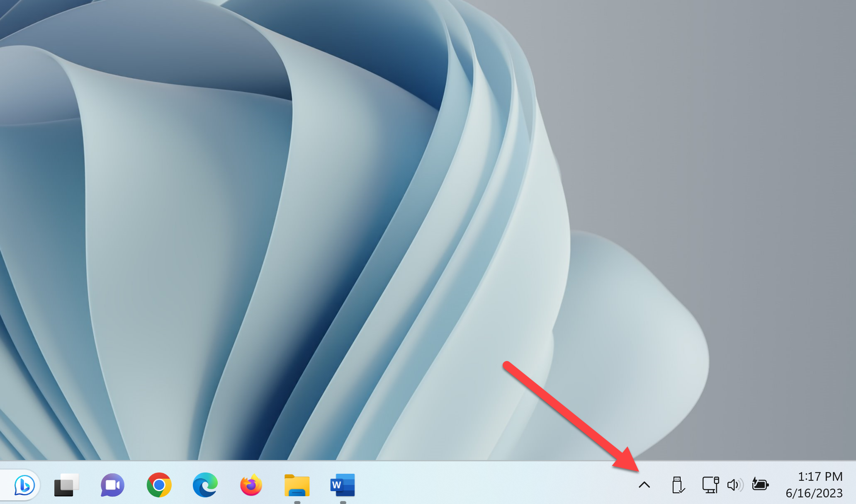This screenshot has width=856, height=504.
Task: Click the Safely Remove Hardware USB icon
Action: point(678,485)
